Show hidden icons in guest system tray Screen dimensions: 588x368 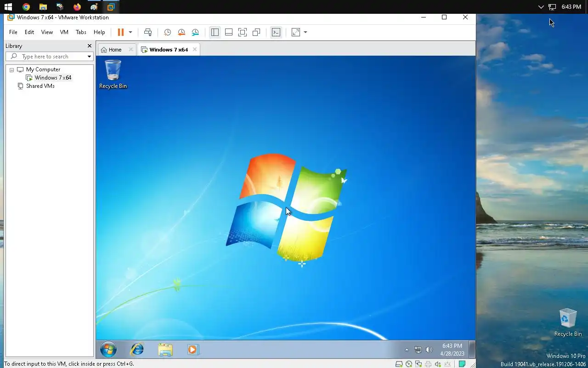click(407, 350)
